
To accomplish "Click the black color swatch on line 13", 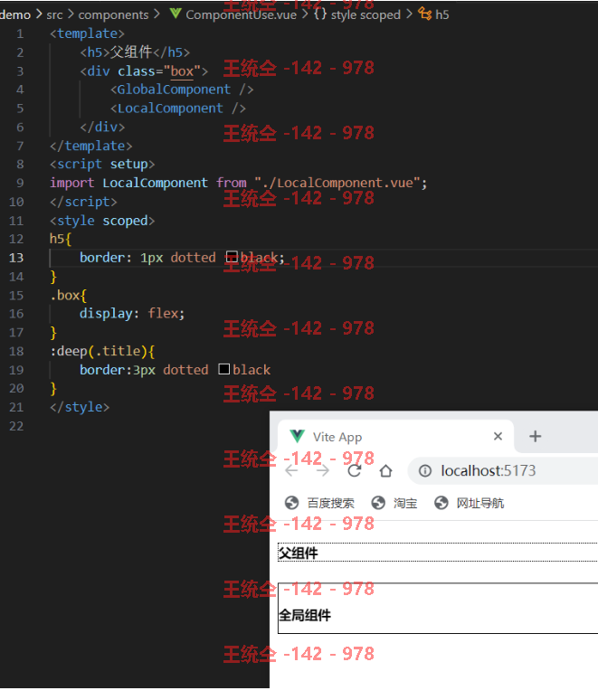I will [232, 257].
